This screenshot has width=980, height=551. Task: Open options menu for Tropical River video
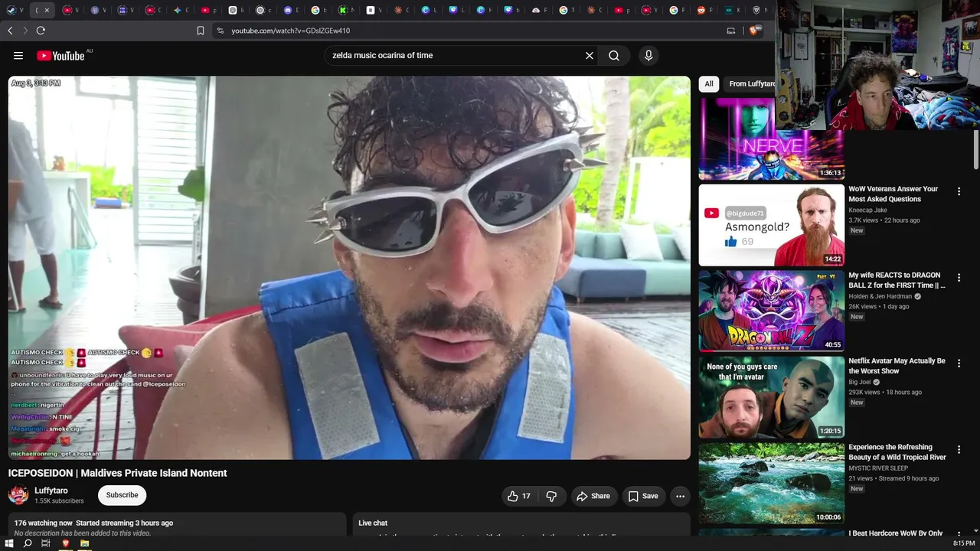(959, 450)
